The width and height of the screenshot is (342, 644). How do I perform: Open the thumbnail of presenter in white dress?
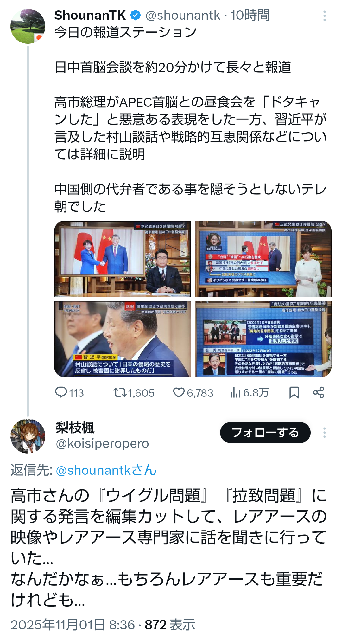[263, 259]
